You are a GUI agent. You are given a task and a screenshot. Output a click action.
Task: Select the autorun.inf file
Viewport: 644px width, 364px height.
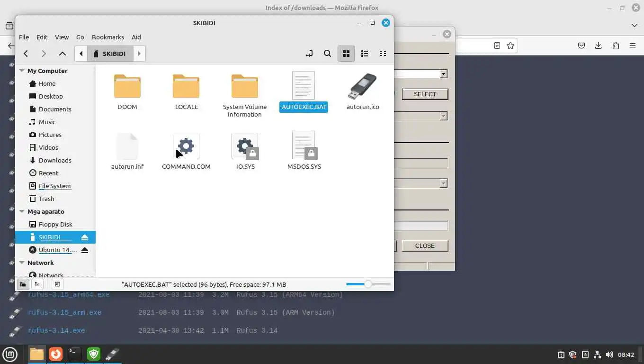127,151
